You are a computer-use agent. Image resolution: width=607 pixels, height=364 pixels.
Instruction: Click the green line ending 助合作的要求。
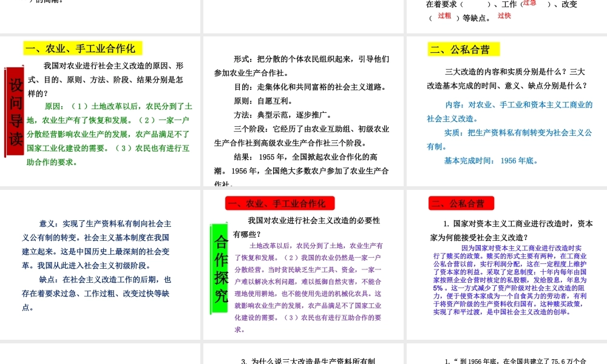[52, 162]
